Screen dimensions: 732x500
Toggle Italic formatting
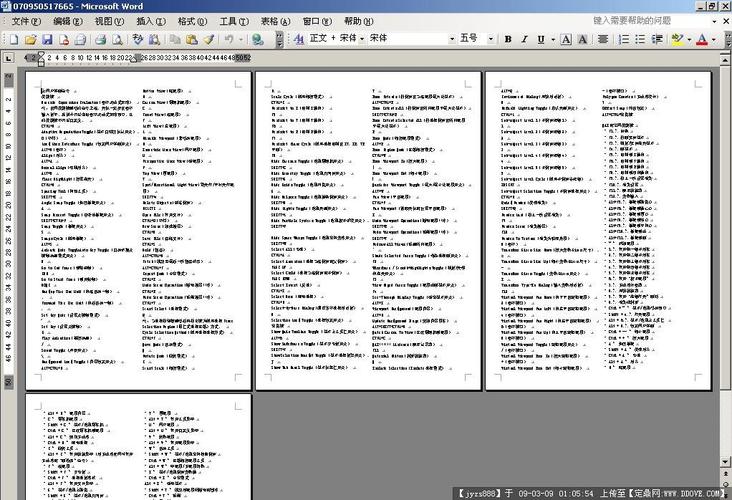523,39
